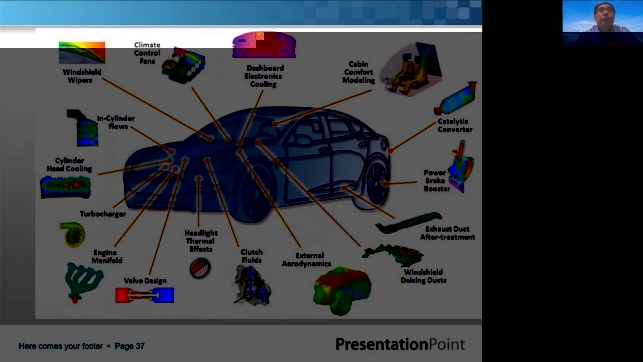Click the speaker's webcam video thumbnail
This screenshot has width=643, height=362.
click(x=602, y=23)
